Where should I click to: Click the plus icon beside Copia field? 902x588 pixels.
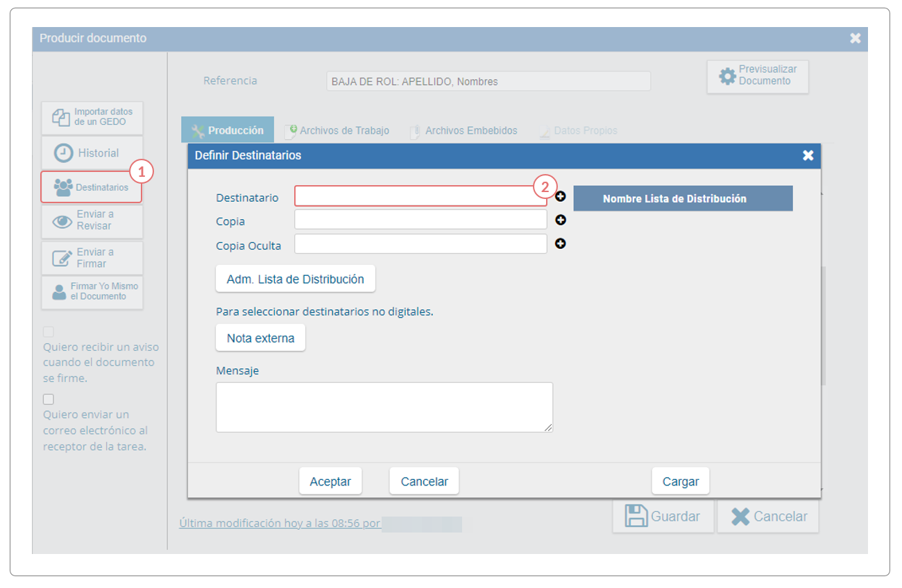pos(561,220)
